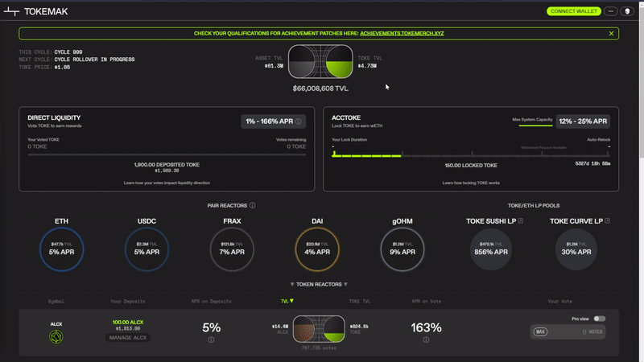Click the Your Vote column header

point(559,301)
